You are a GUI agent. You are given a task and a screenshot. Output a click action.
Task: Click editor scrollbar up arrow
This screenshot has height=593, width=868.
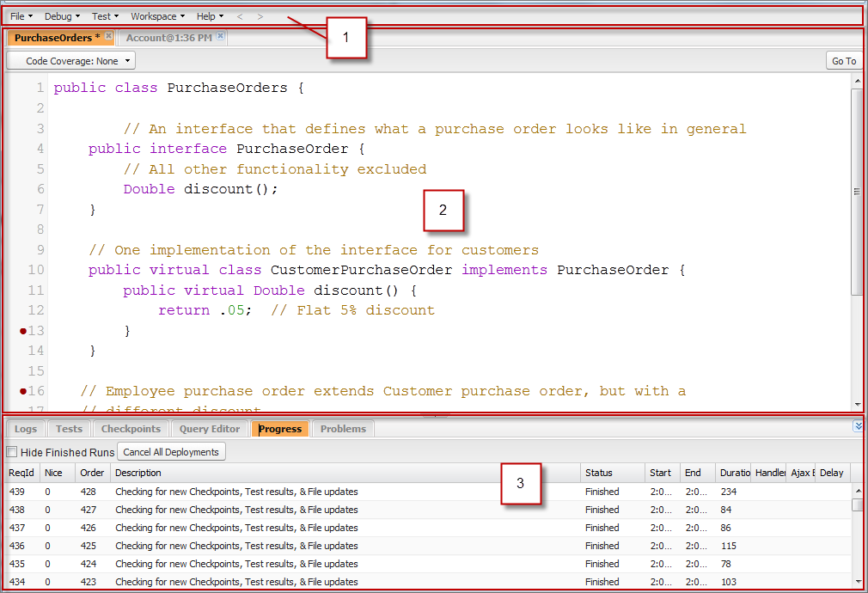tap(857, 81)
